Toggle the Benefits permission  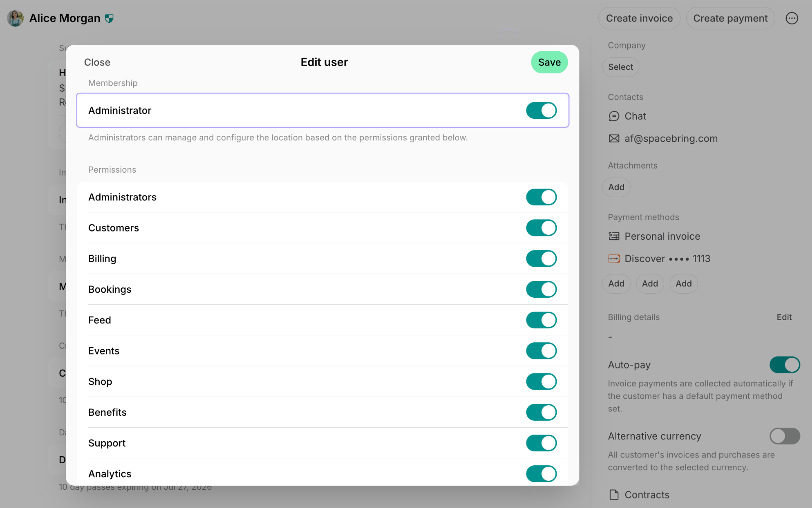pyautogui.click(x=541, y=412)
